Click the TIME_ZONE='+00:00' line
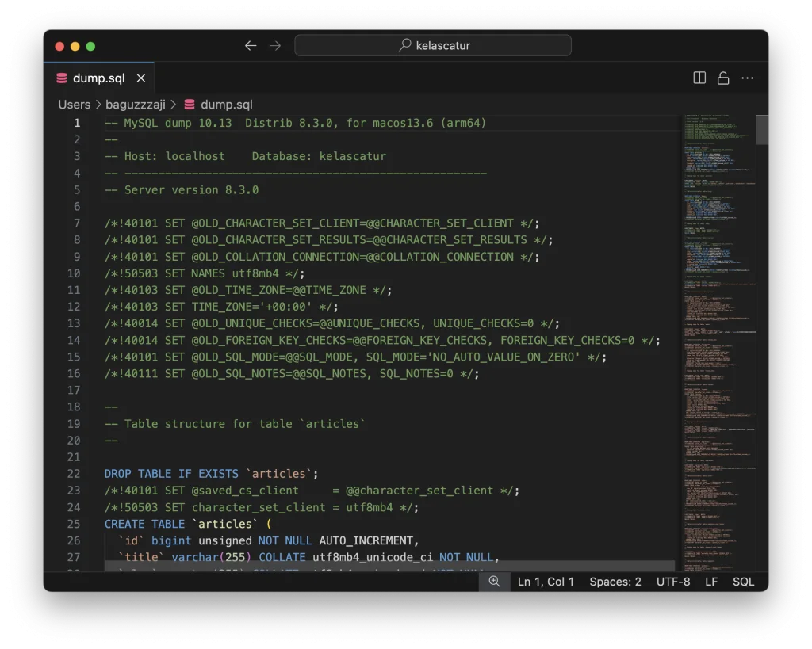Viewport: 812px width, 649px height. click(x=221, y=307)
